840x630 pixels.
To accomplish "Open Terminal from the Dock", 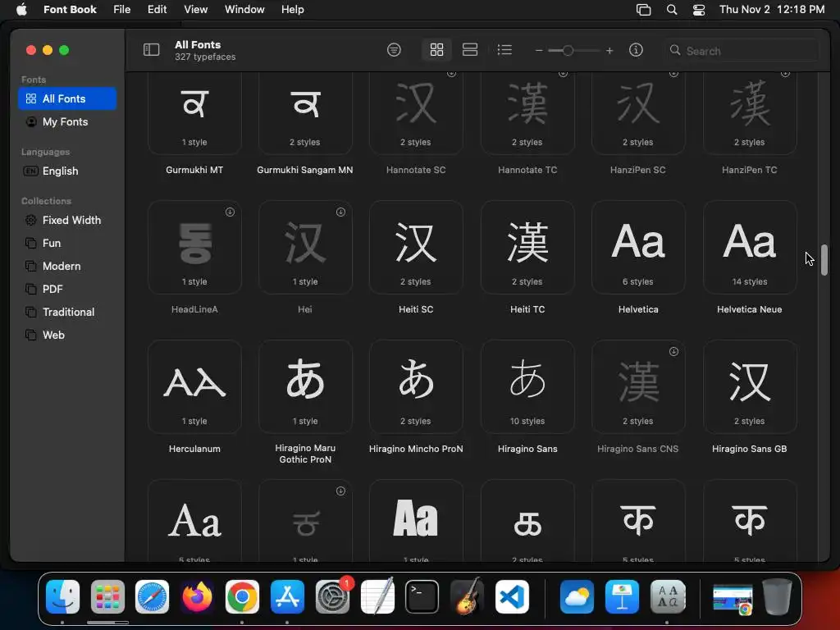I will click(422, 596).
